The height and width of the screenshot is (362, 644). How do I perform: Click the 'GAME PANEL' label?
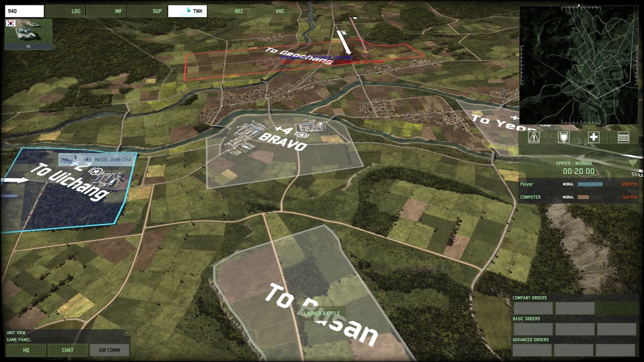coord(19,340)
